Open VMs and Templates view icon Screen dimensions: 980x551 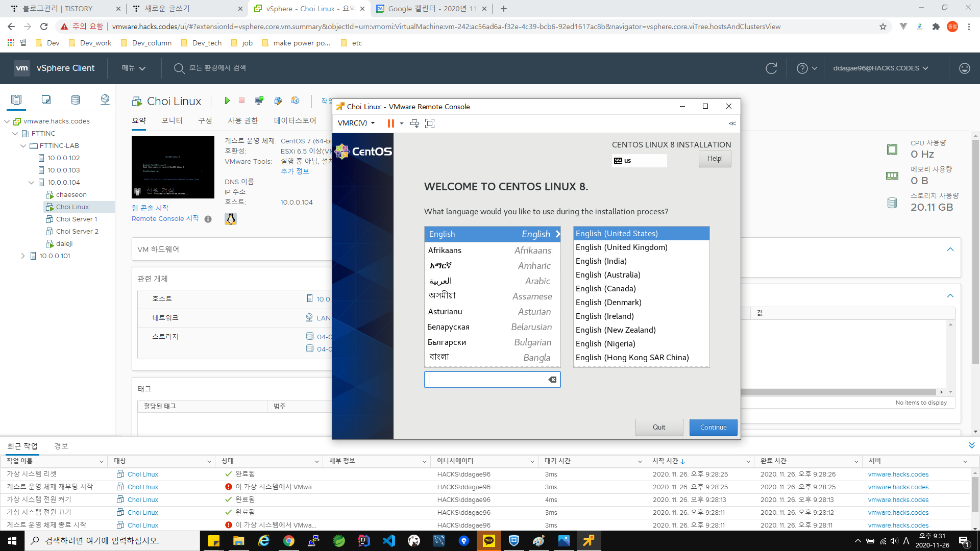point(46,99)
